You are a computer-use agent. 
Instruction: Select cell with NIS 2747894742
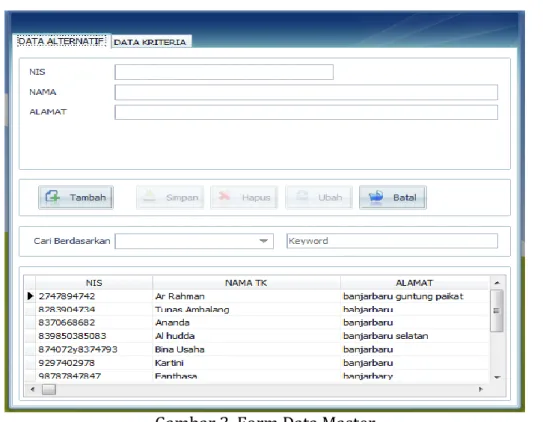click(x=94, y=296)
